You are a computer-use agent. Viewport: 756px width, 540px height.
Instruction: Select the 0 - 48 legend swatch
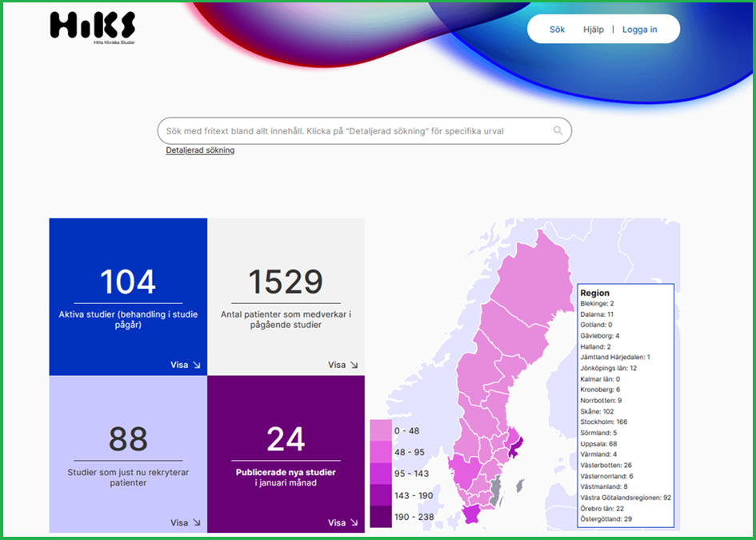click(x=381, y=430)
